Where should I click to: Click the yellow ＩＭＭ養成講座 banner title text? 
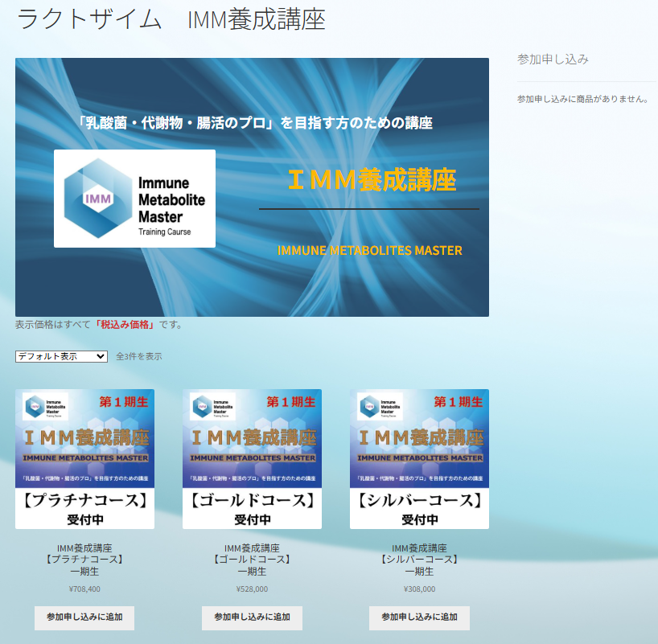pyautogui.click(x=372, y=181)
